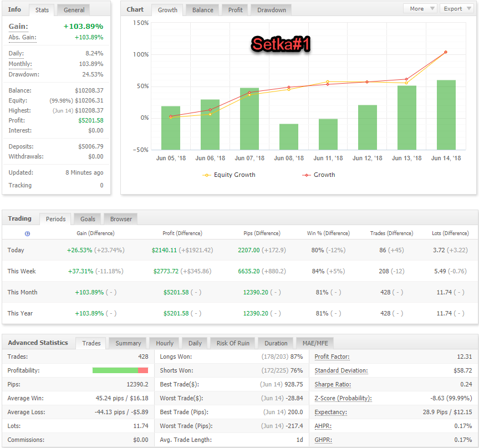The image size is (479, 448).
Task: Click the Drawdown value 24.53%
Action: [93, 74]
